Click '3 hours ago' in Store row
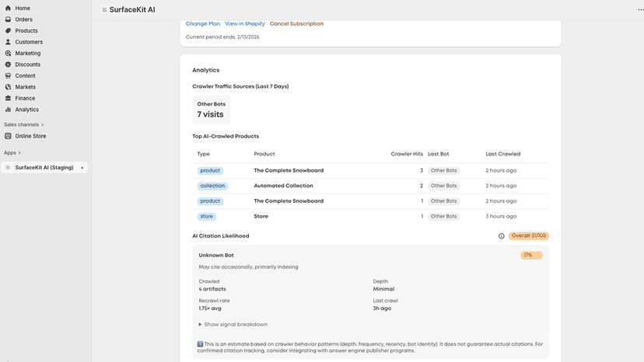Screen dimensions: 644x362 click(x=501, y=216)
